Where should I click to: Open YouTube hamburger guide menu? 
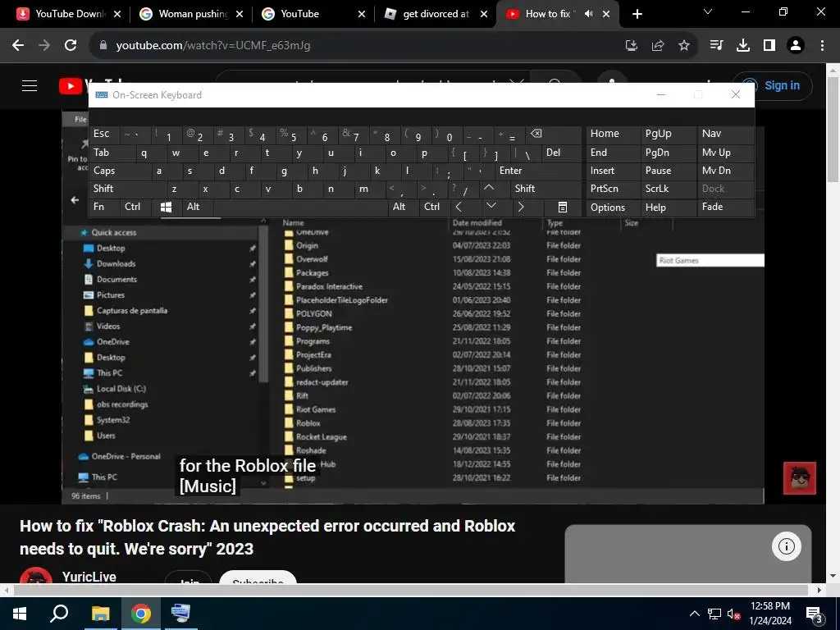[x=30, y=85]
